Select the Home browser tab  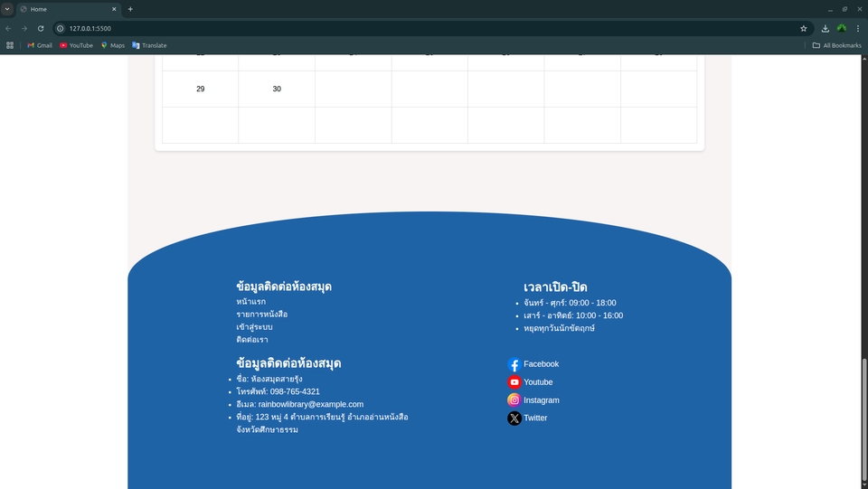coord(68,9)
